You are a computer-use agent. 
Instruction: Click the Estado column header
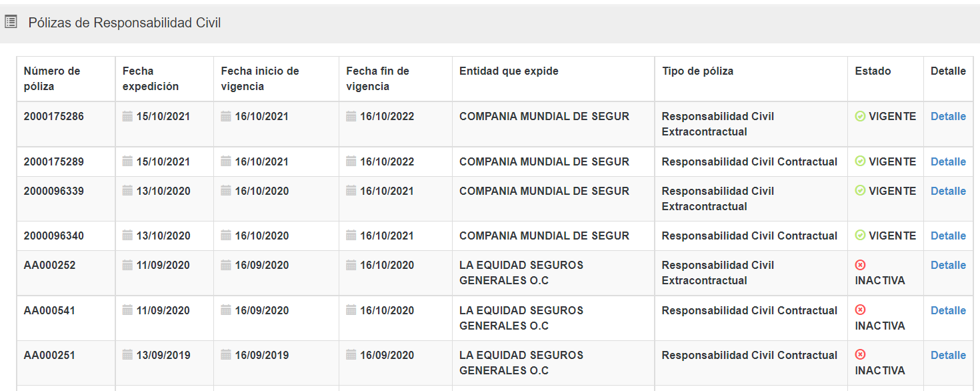[873, 71]
